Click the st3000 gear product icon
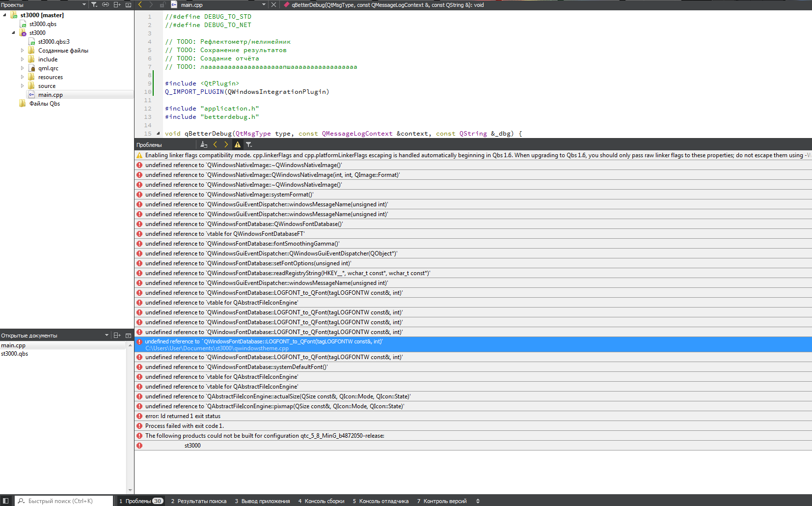Viewport: 812px width, 506px height. click(23, 33)
